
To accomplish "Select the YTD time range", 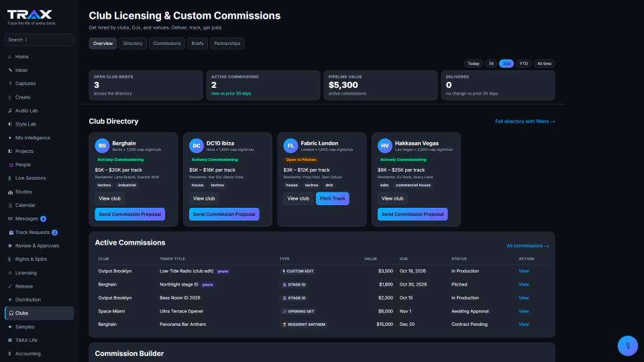I will pyautogui.click(x=523, y=64).
